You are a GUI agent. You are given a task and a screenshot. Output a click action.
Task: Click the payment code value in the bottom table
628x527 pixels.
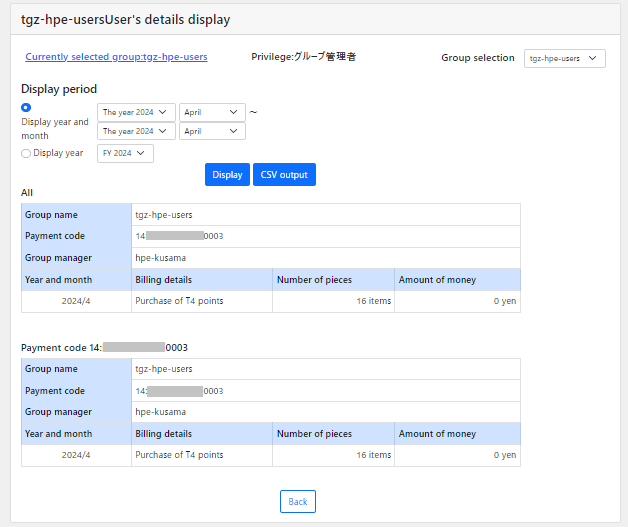(180, 391)
